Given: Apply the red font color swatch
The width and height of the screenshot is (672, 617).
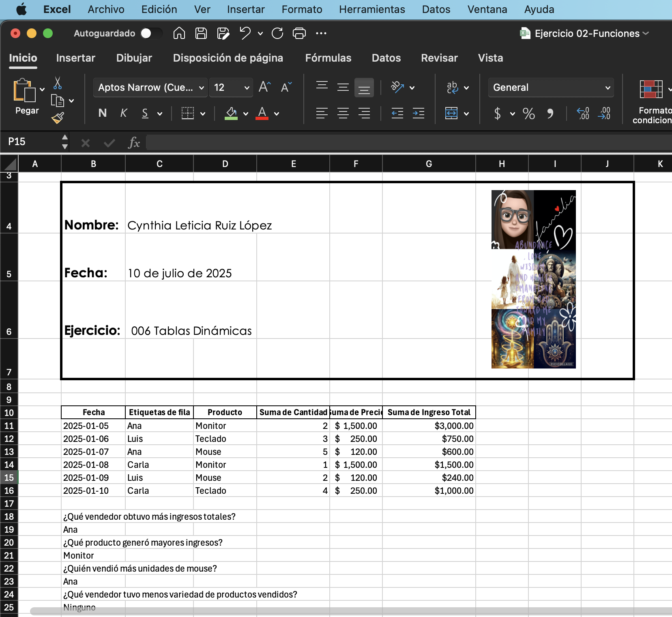Looking at the screenshot, I should (262, 114).
